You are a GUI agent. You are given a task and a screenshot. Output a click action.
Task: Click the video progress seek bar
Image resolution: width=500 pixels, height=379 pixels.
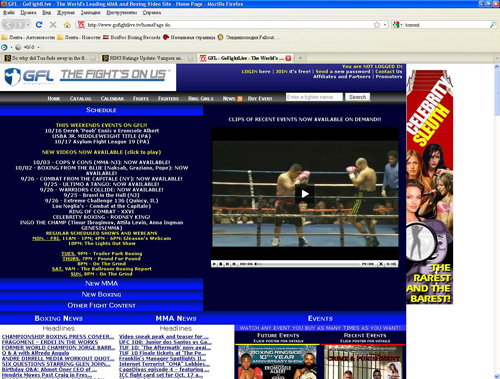point(307,264)
